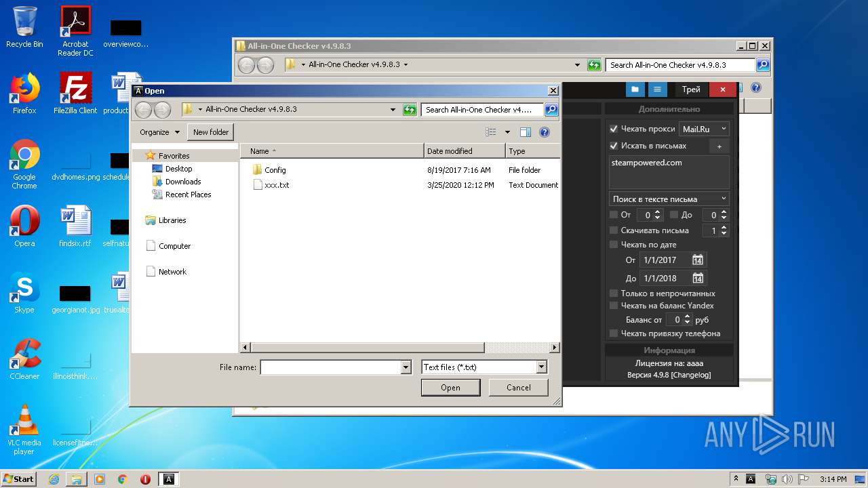This screenshot has height=488, width=868.
Task: Select the Skype desktop shortcut
Action: (24, 292)
